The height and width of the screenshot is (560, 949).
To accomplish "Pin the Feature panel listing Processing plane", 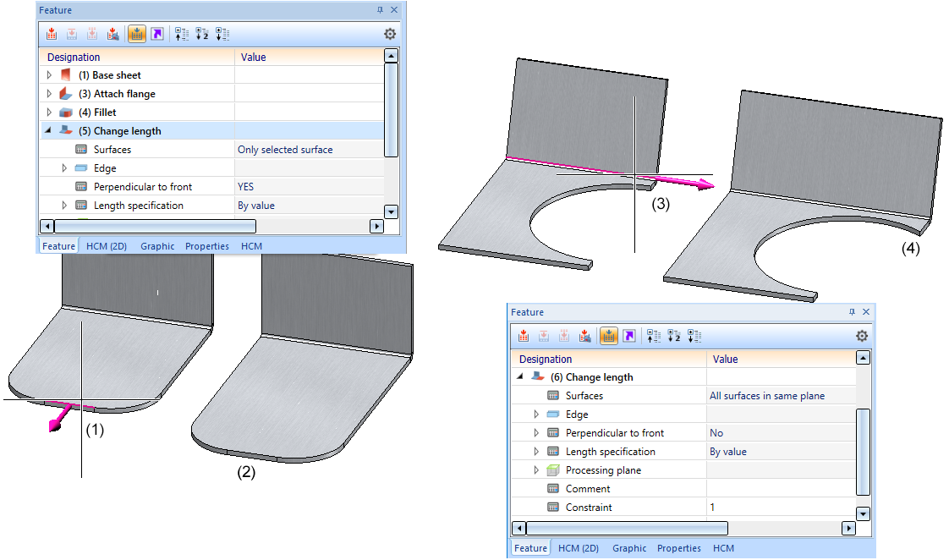I will point(853,312).
